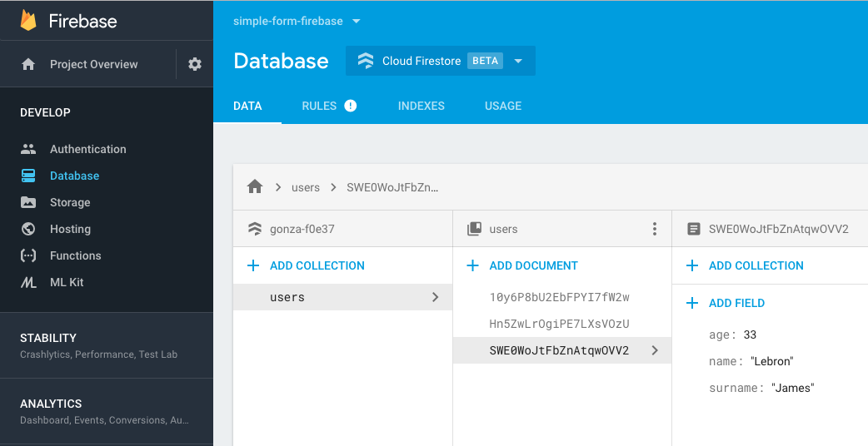Open Database in sidebar

[x=75, y=176]
